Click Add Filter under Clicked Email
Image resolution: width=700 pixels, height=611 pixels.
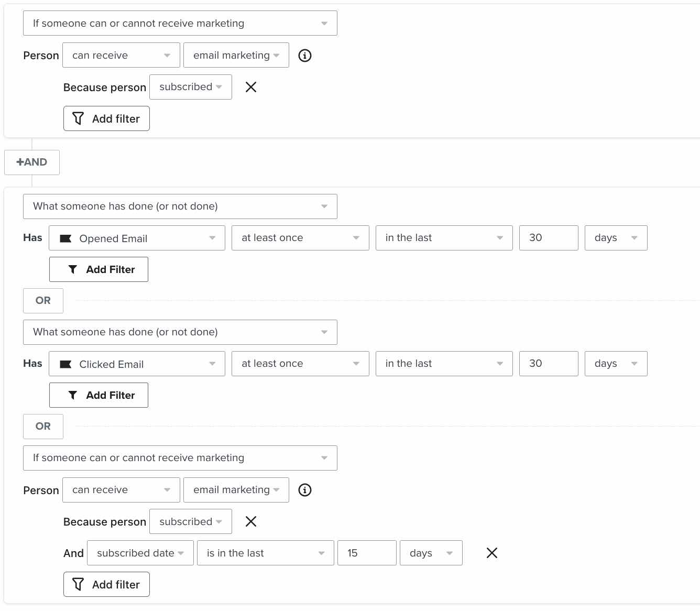pyautogui.click(x=99, y=395)
